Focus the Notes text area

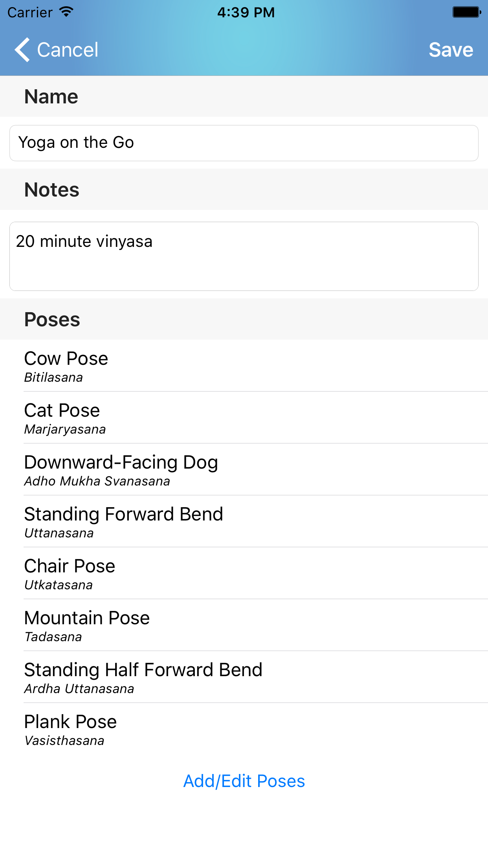coord(244,256)
